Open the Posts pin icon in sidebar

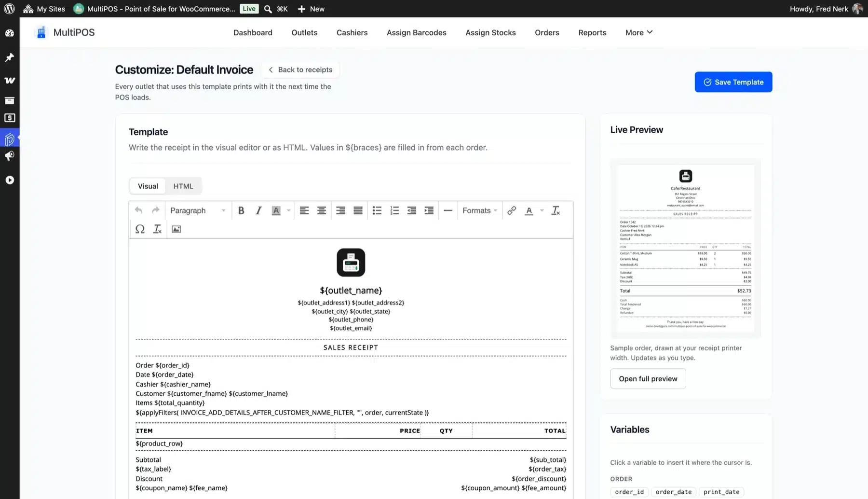(x=10, y=57)
